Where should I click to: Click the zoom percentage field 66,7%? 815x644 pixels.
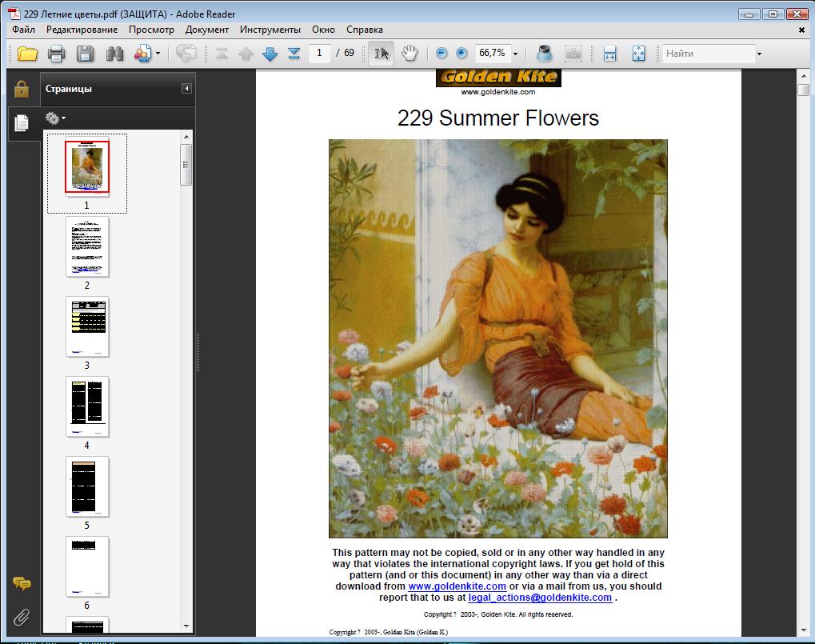[x=493, y=53]
